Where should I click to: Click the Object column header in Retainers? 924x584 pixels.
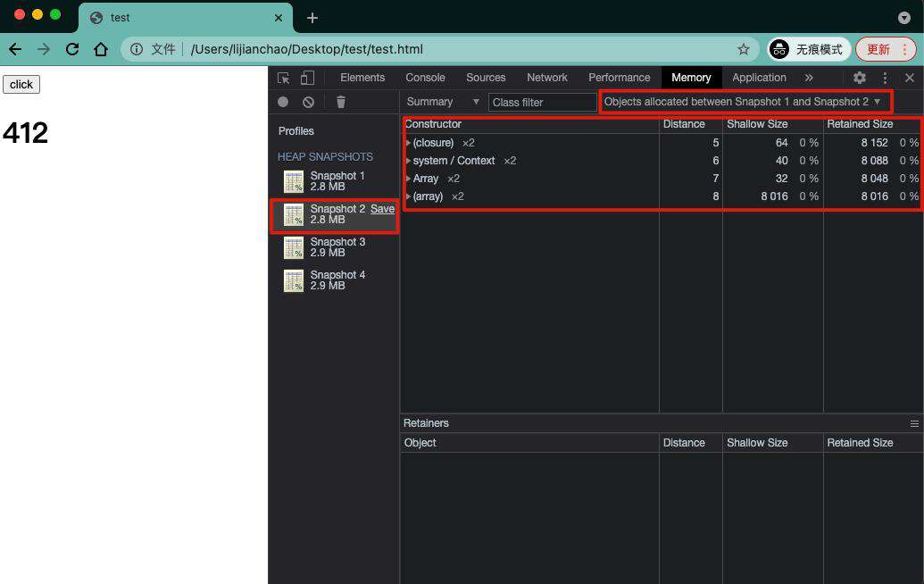point(529,443)
